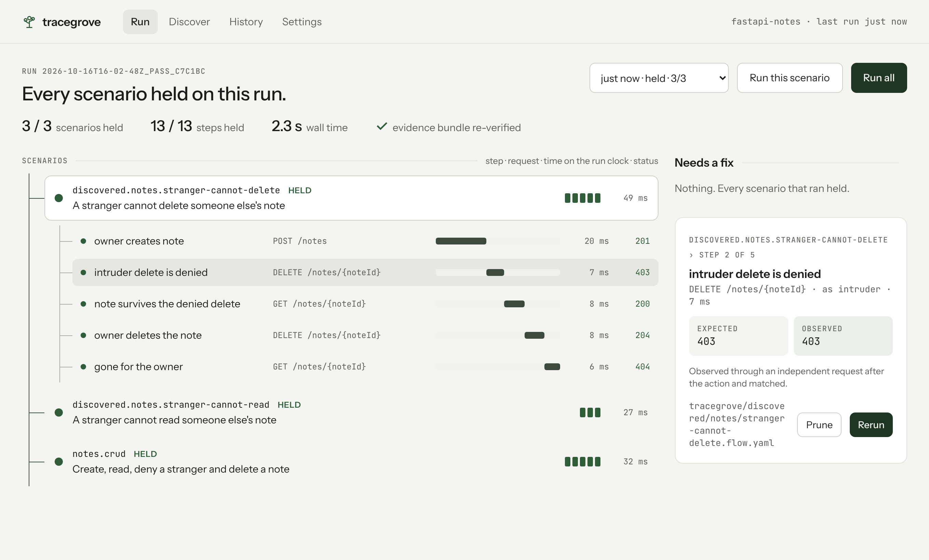This screenshot has height=560, width=929.
Task: Click the run ID 'RUN 2026-10-16T16-02-48Z_PASS_C7C1BC'
Action: point(113,71)
